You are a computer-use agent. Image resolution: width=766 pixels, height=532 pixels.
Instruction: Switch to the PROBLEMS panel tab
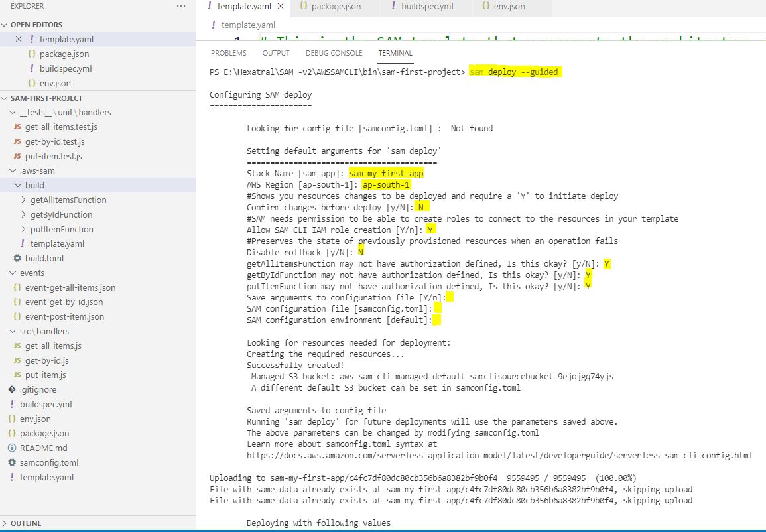[228, 53]
